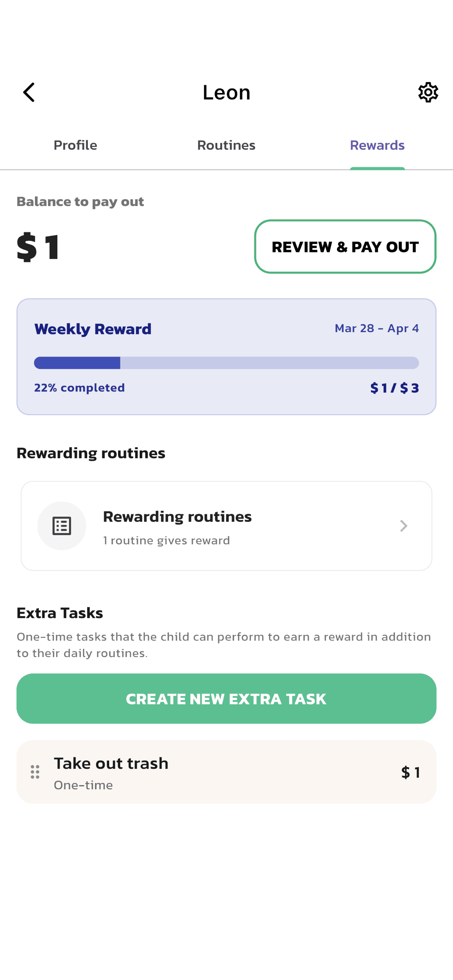The image size is (453, 980).
Task: Tap the large $1 balance amount
Action: [x=38, y=246]
